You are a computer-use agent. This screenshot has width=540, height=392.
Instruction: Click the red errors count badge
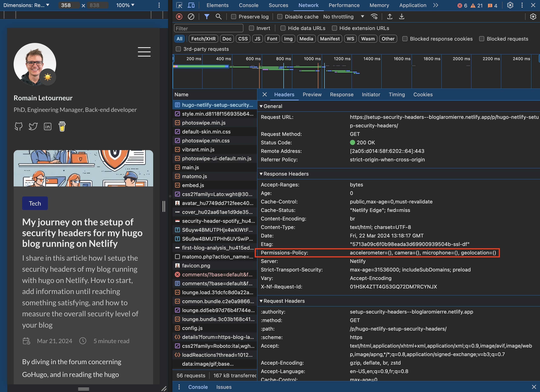point(462,6)
